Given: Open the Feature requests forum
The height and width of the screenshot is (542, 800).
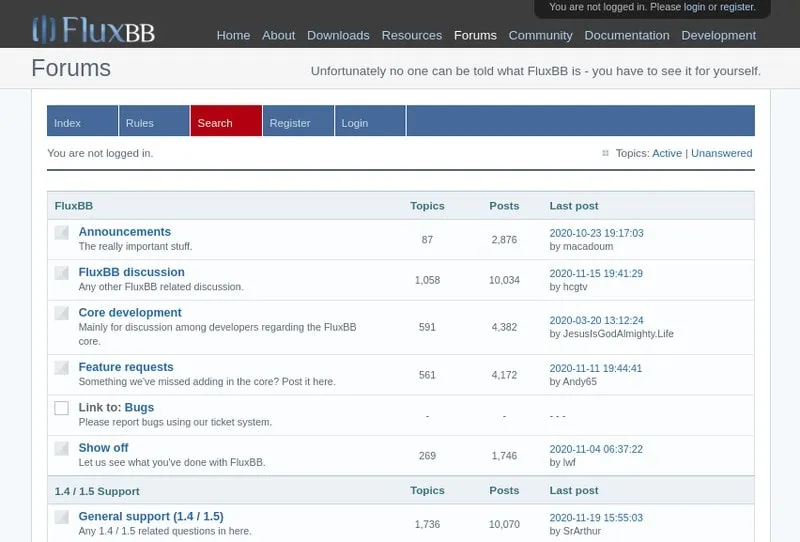Looking at the screenshot, I should (126, 367).
